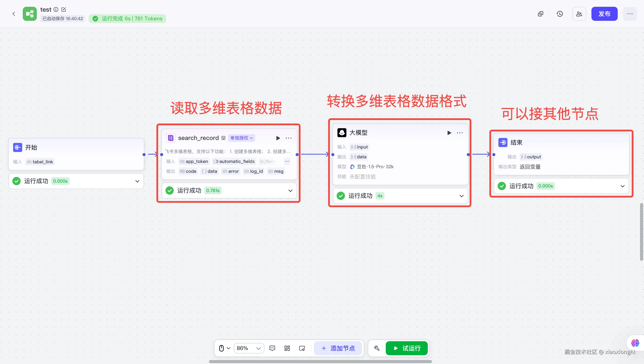This screenshot has height=364, width=644.
Task: Open the 大模型 node more options
Action: click(x=460, y=133)
